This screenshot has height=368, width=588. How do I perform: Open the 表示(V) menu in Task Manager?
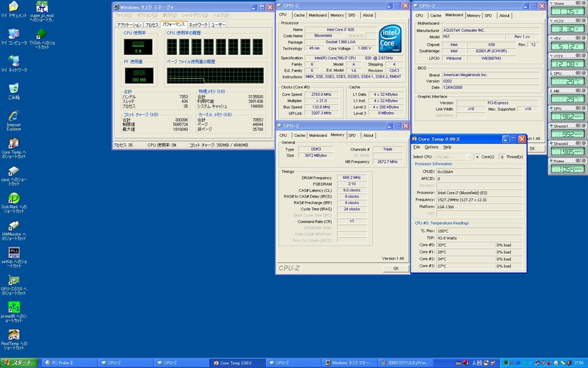coord(169,16)
